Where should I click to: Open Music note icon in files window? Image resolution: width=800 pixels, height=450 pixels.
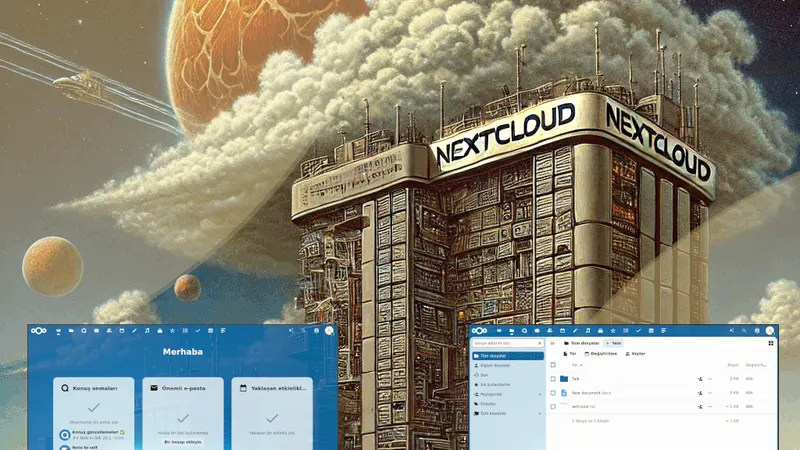click(x=588, y=331)
